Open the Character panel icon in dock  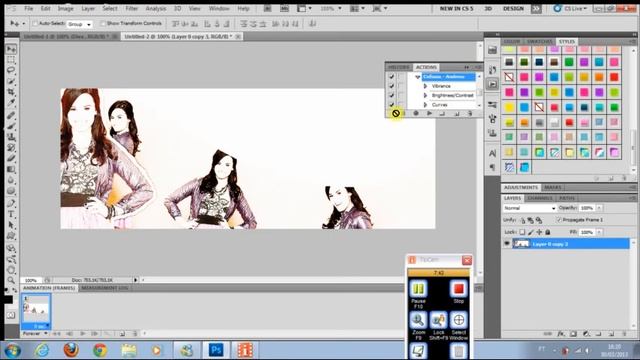click(493, 153)
